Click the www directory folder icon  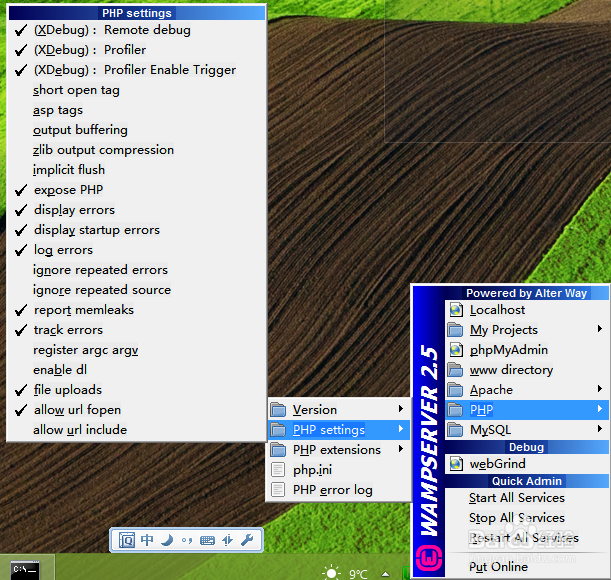(455, 370)
